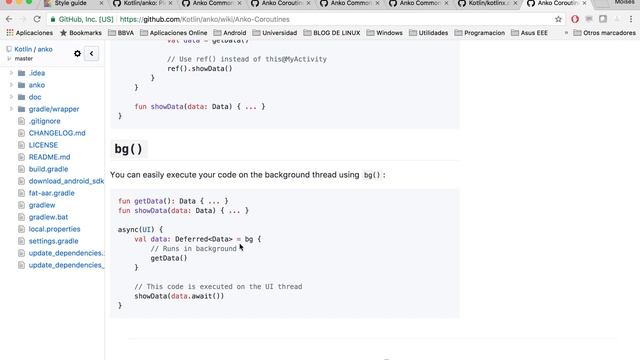Open sidebar settings gear icon
Viewport: 640px width, 360px height.
pyautogui.click(x=77, y=53)
